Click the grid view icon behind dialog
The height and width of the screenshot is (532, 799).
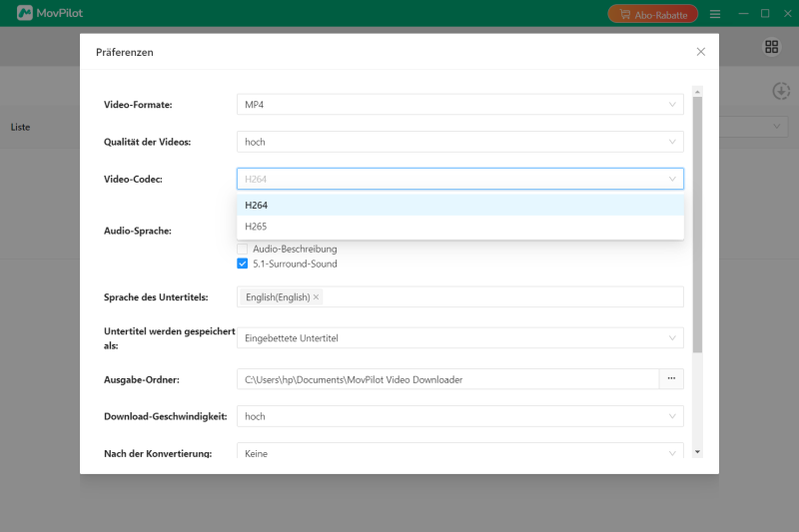click(771, 47)
